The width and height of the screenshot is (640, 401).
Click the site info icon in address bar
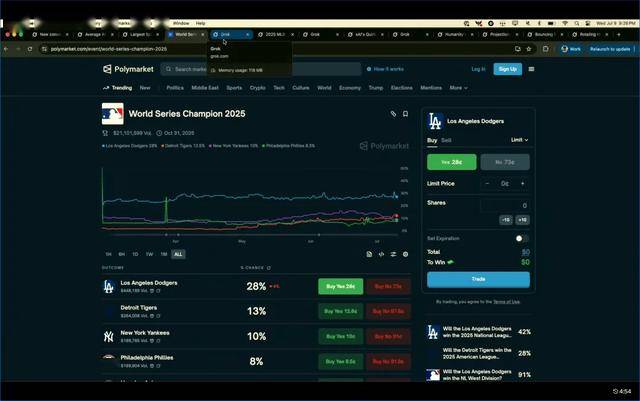[44, 49]
